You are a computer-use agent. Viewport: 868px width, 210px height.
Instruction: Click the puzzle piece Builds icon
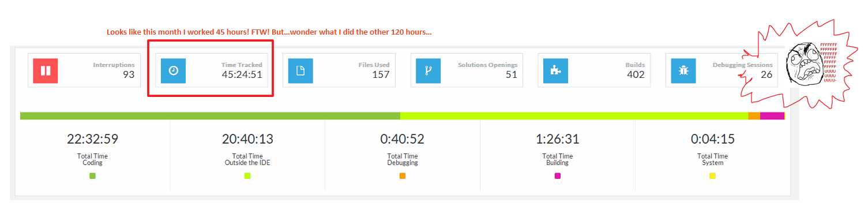pos(555,70)
